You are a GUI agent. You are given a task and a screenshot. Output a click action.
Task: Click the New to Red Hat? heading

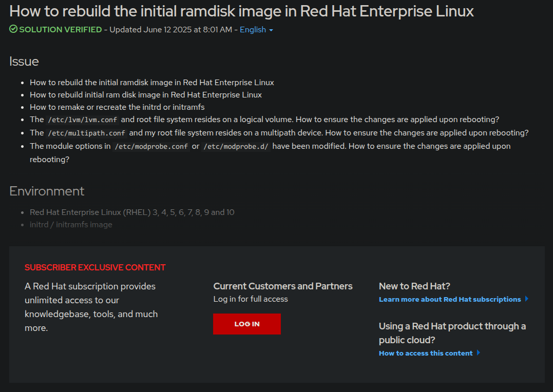[x=414, y=286]
